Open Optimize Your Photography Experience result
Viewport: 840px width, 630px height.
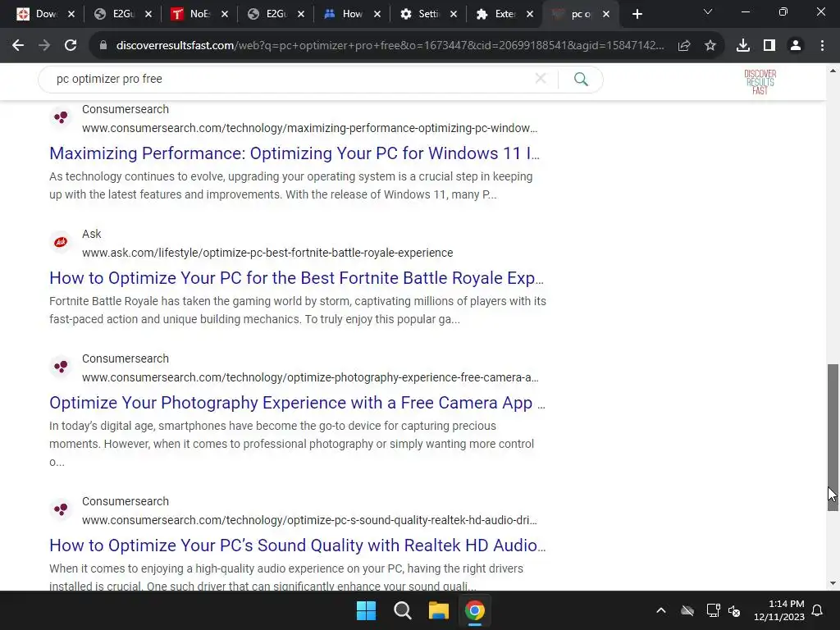tap(297, 403)
